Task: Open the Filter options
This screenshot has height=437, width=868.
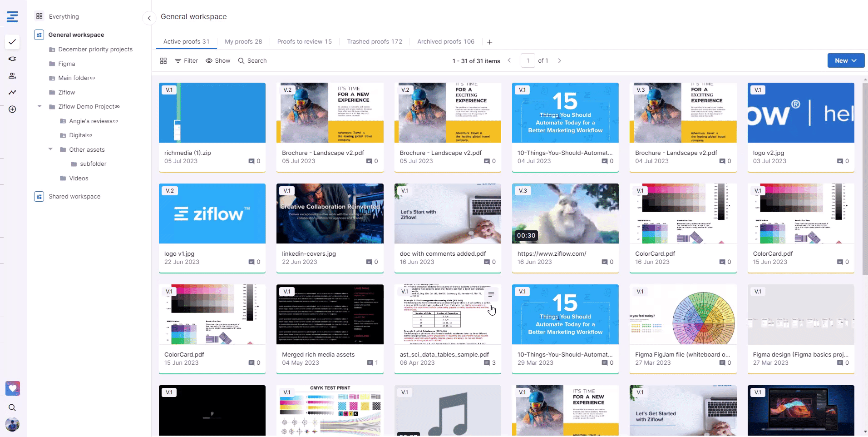Action: click(186, 61)
